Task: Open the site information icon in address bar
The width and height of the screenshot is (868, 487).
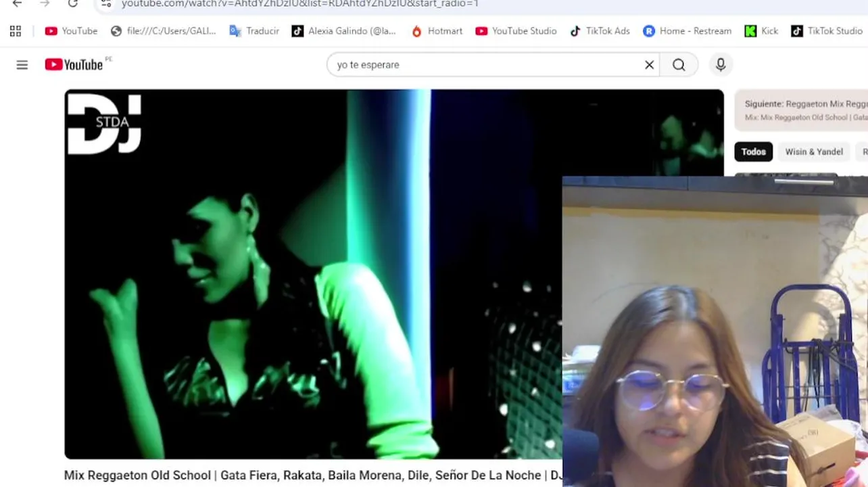Action: (x=106, y=4)
